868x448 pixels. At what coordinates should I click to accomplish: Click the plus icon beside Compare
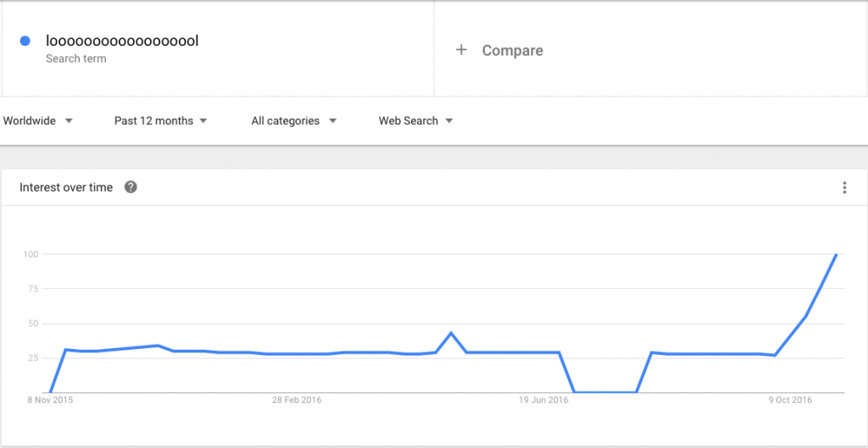(x=461, y=50)
